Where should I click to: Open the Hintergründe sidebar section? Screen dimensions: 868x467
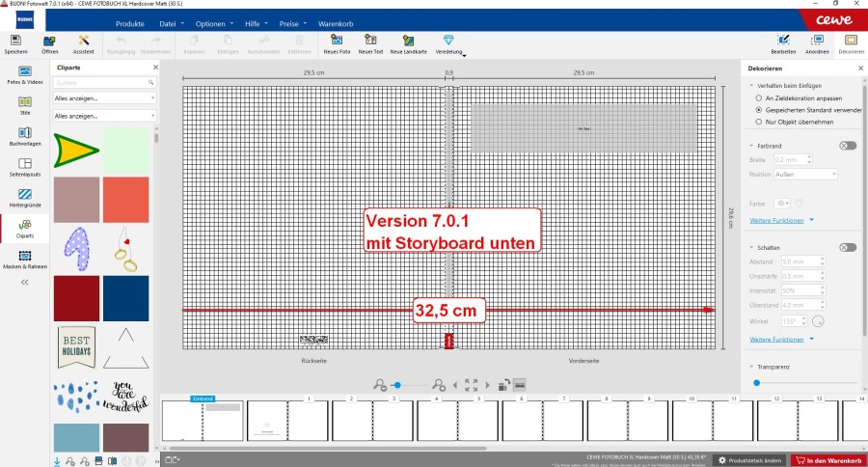click(x=25, y=198)
